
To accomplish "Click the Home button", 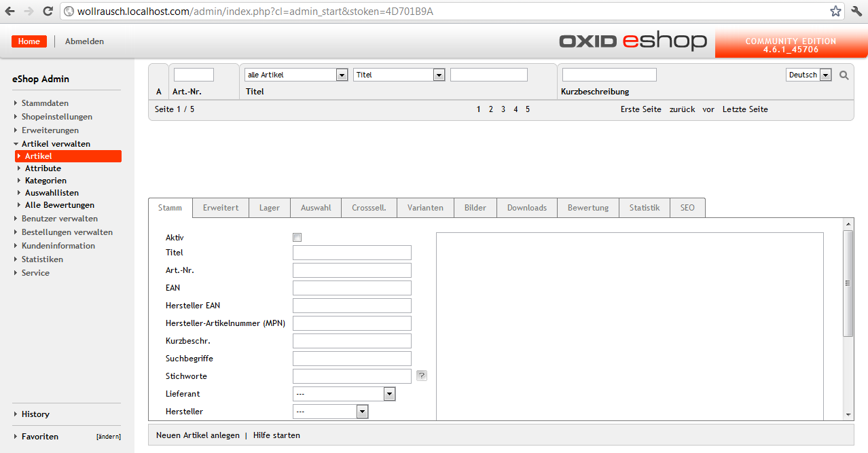I will point(29,41).
